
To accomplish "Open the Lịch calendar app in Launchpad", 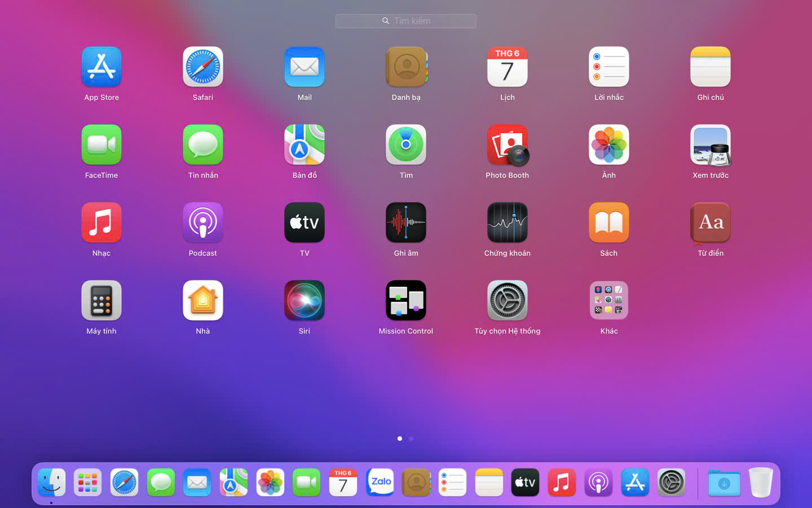I will pyautogui.click(x=507, y=67).
